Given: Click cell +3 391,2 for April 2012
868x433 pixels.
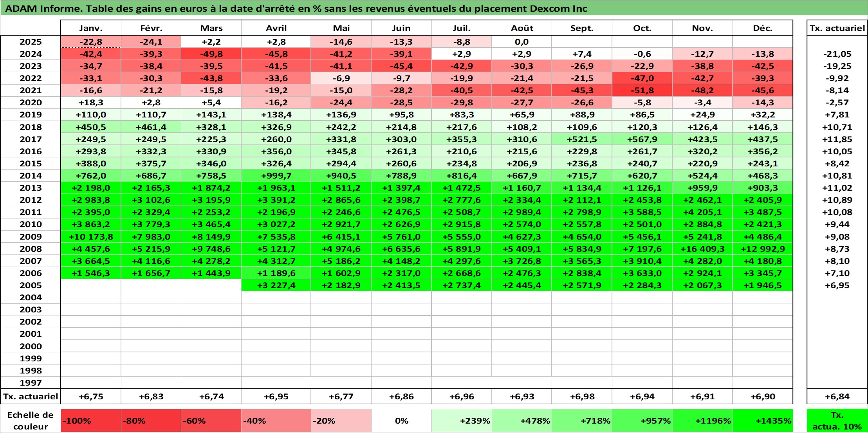Looking at the screenshot, I should point(276,200).
